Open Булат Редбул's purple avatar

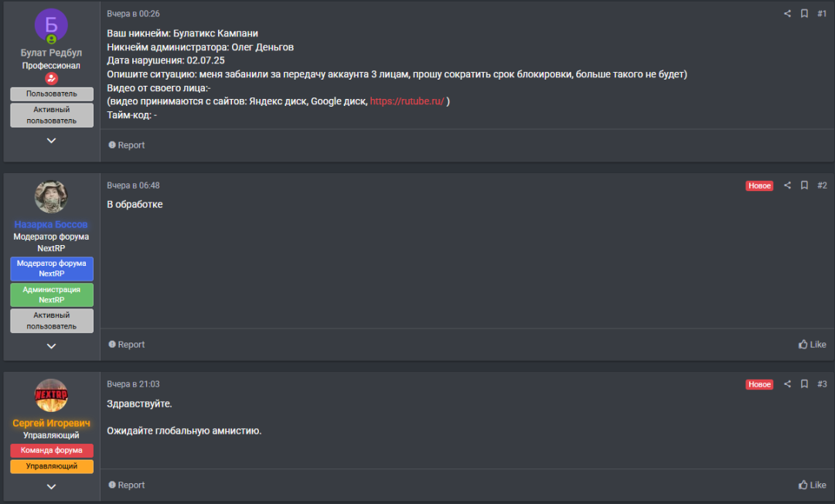pyautogui.click(x=51, y=25)
